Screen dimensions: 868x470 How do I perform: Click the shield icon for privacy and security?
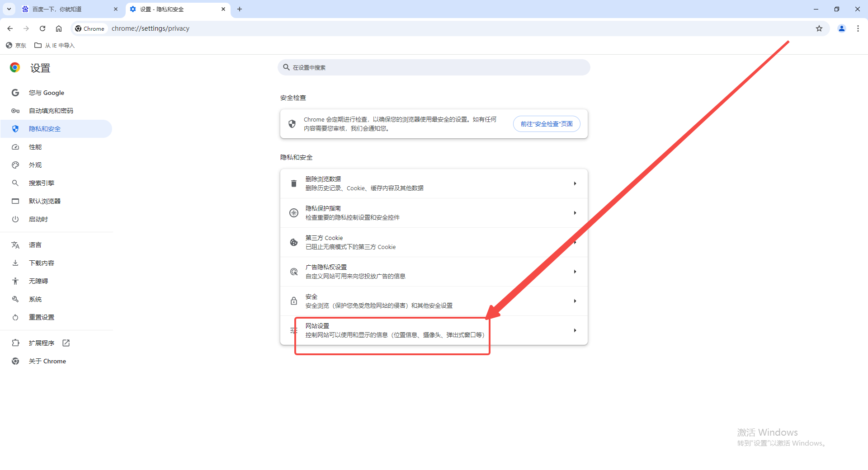15,129
